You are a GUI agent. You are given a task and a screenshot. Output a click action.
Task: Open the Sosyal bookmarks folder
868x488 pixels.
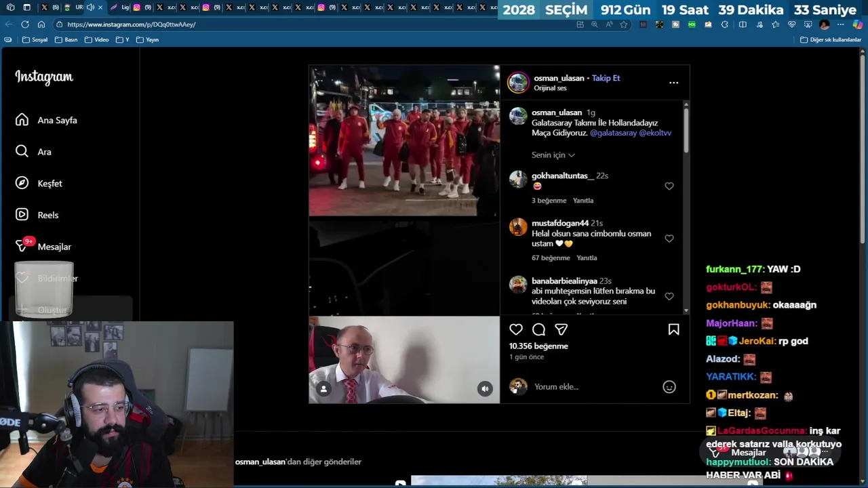point(35,40)
